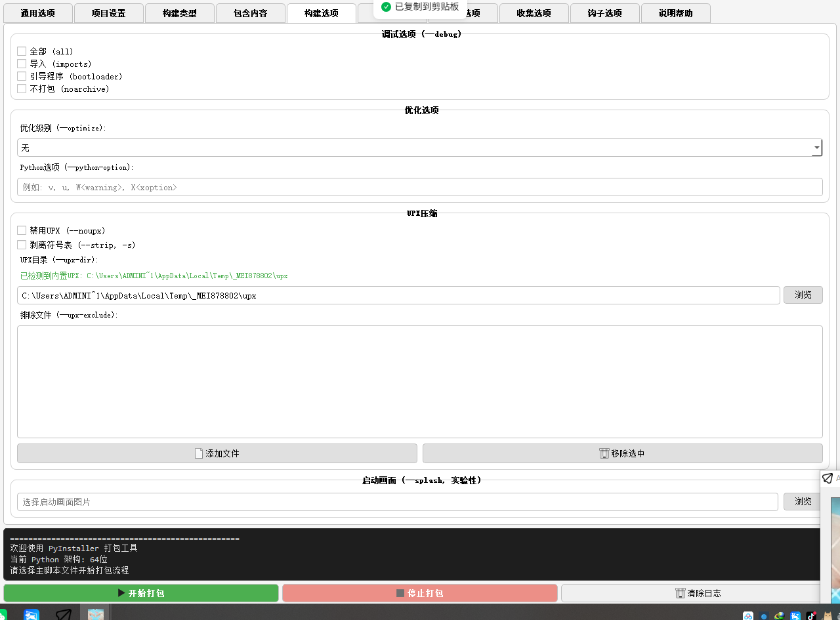Check the 引导程序 (bootloader) option
The image size is (840, 620).
22,76
